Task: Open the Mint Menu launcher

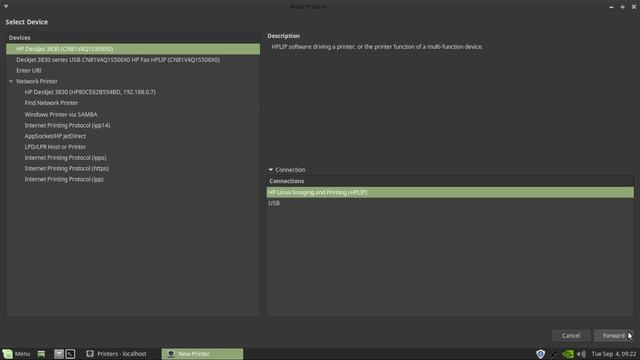Action: coord(17,354)
